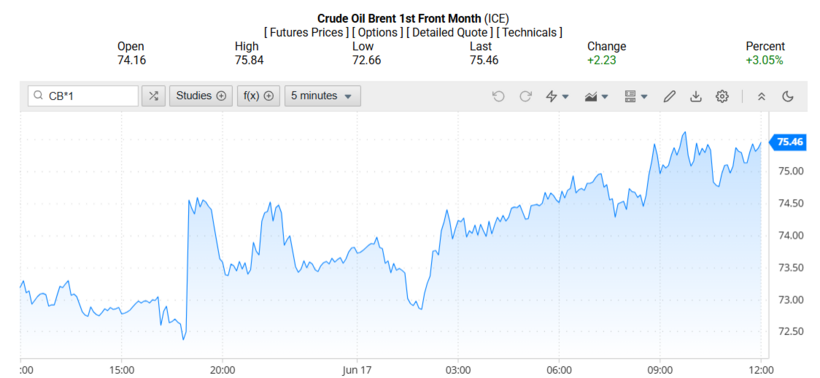Open the Options link
The height and width of the screenshot is (378, 820).
pyautogui.click(x=378, y=32)
